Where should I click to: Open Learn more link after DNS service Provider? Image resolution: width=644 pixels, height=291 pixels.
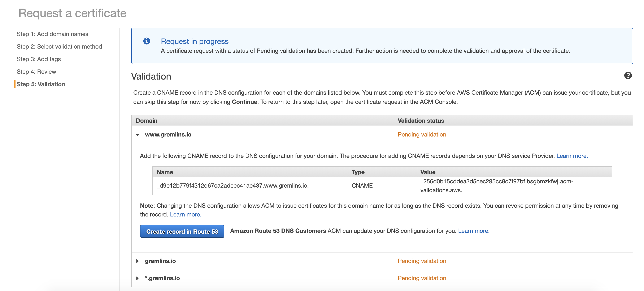572,156
